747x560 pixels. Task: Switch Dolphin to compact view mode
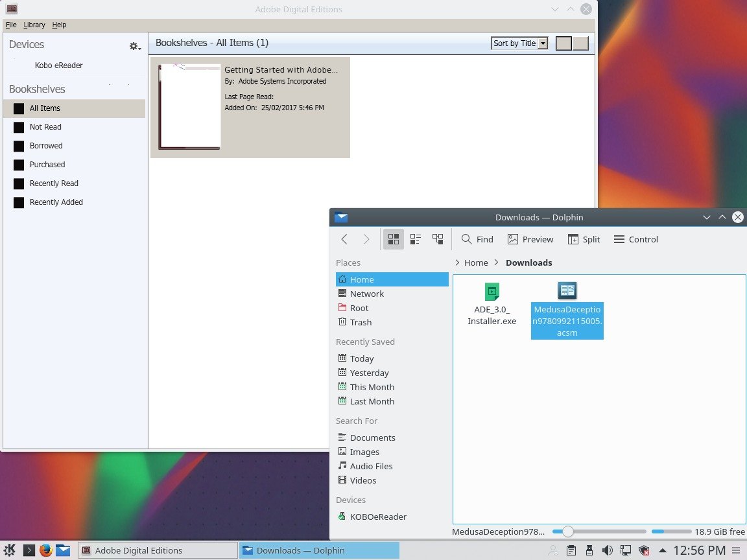(416, 239)
